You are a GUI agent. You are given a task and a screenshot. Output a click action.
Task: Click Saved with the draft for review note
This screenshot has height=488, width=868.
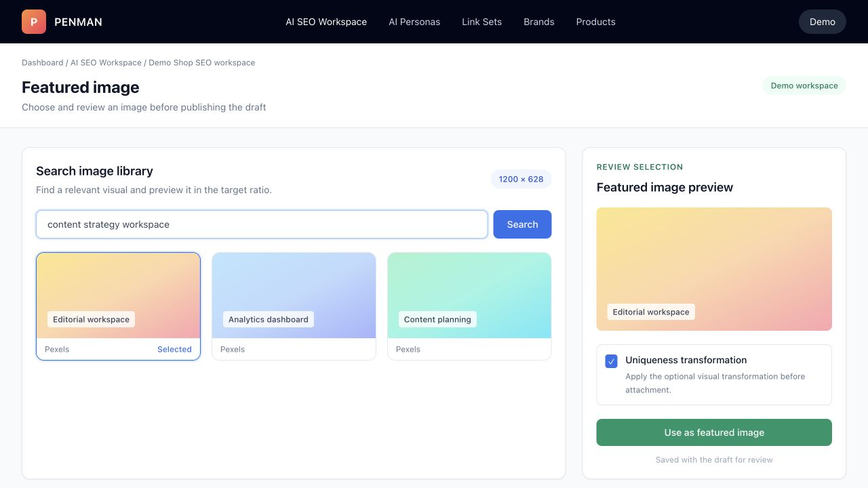(x=714, y=460)
